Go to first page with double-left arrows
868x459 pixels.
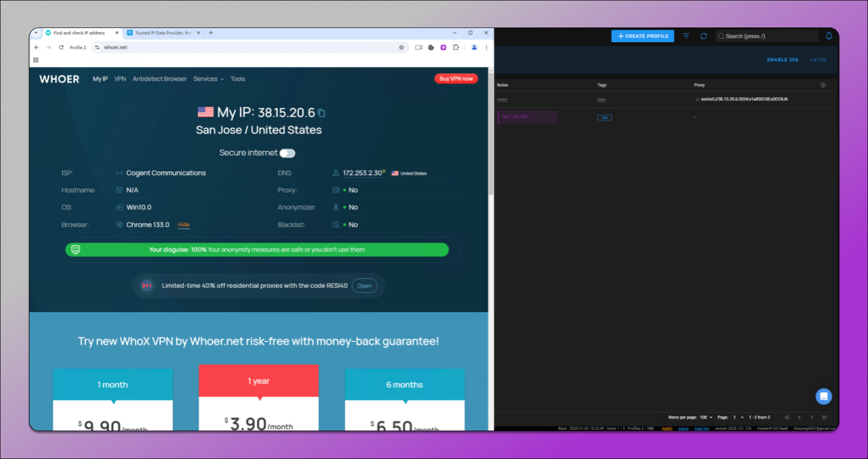coord(787,417)
